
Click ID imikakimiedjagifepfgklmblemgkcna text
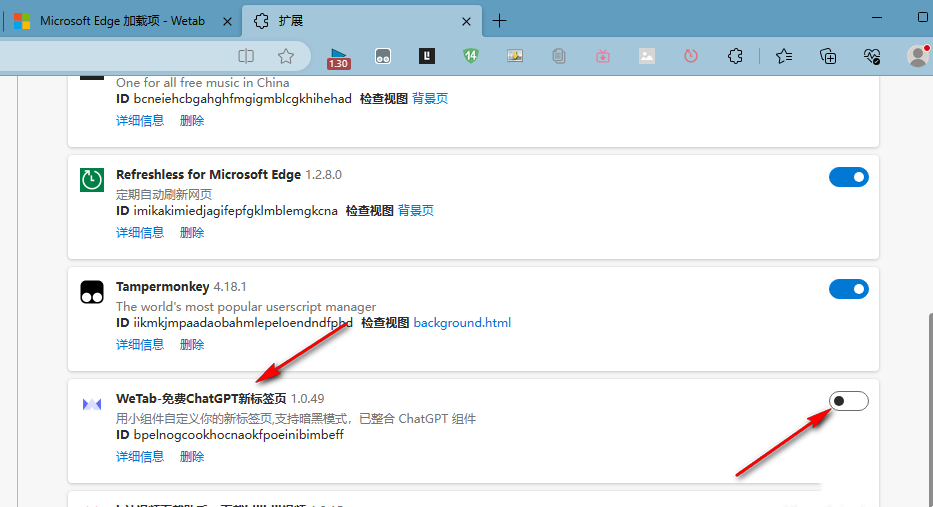point(227,211)
